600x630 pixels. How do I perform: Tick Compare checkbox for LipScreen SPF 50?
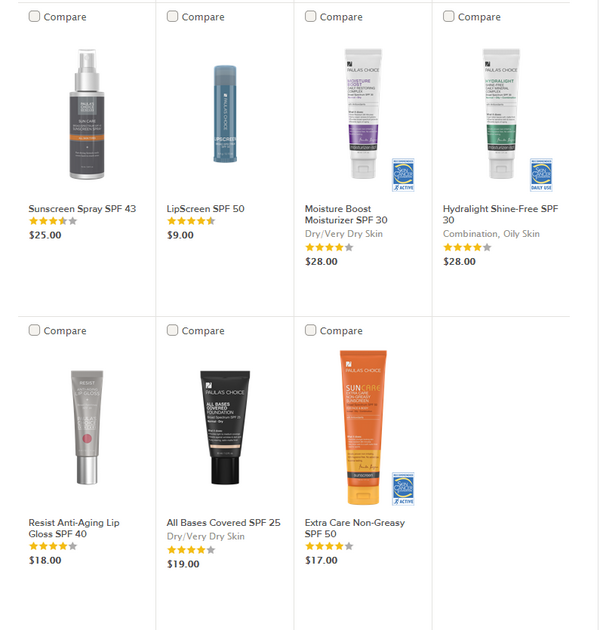coord(172,16)
